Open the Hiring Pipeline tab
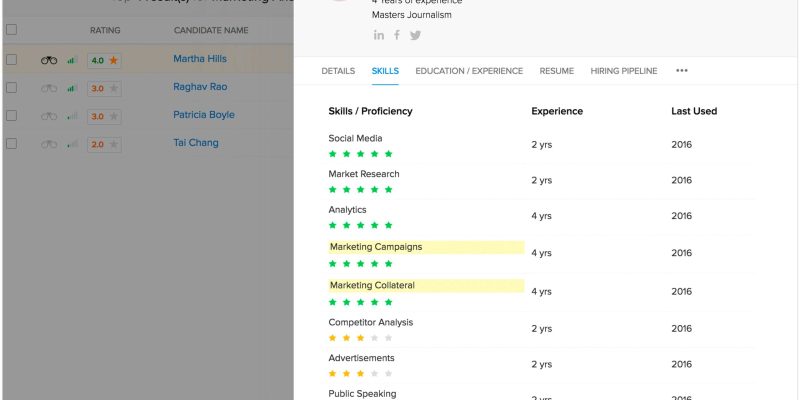The width and height of the screenshot is (800, 400). coord(624,71)
